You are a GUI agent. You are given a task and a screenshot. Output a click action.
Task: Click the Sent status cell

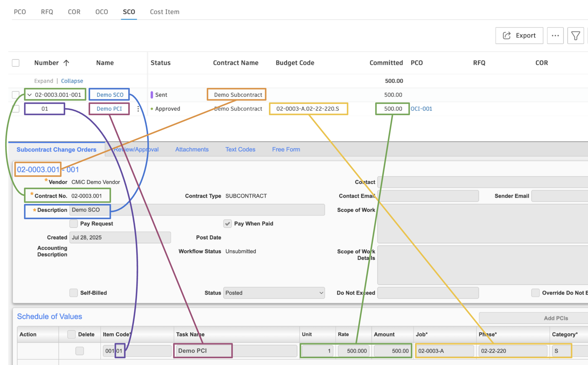(159, 95)
